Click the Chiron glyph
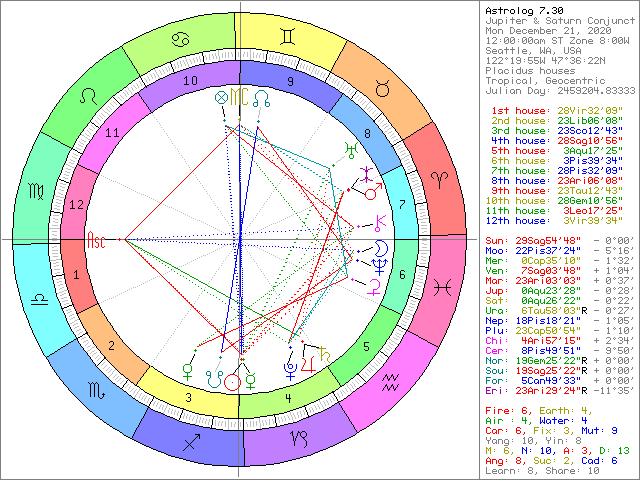 (x=379, y=220)
